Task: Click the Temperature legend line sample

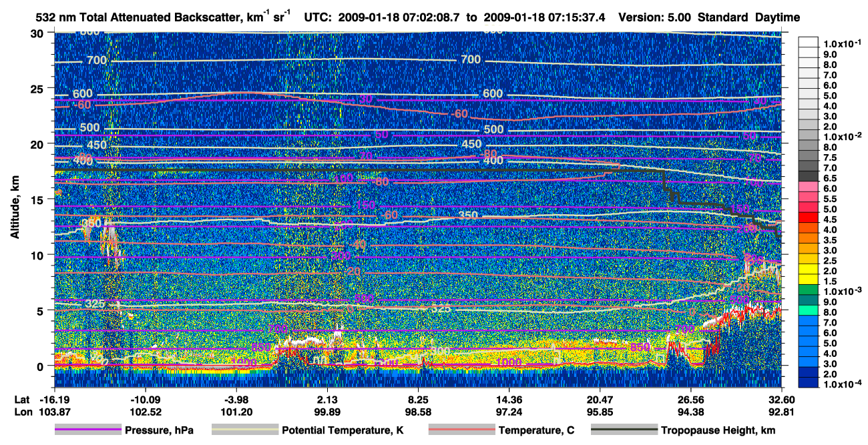Action: tap(461, 430)
